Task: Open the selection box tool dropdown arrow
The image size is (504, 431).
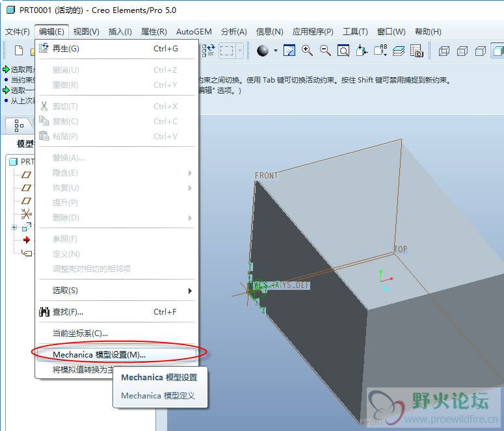Action: tap(240, 51)
